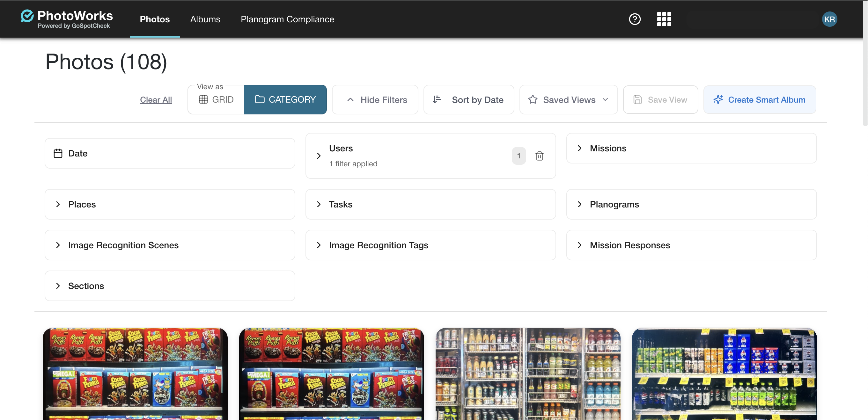Click the Users filter count badge
This screenshot has width=868, height=420.
(x=519, y=156)
